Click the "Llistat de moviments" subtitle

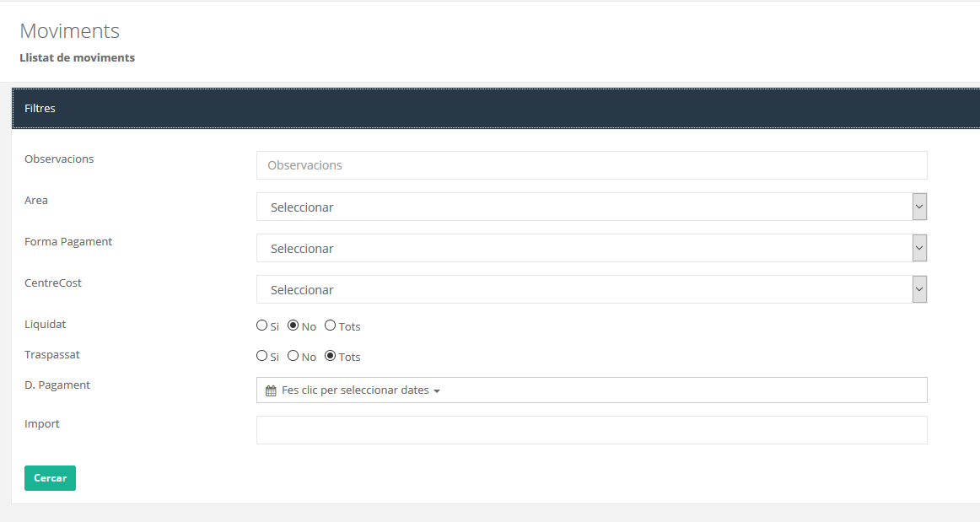point(77,58)
